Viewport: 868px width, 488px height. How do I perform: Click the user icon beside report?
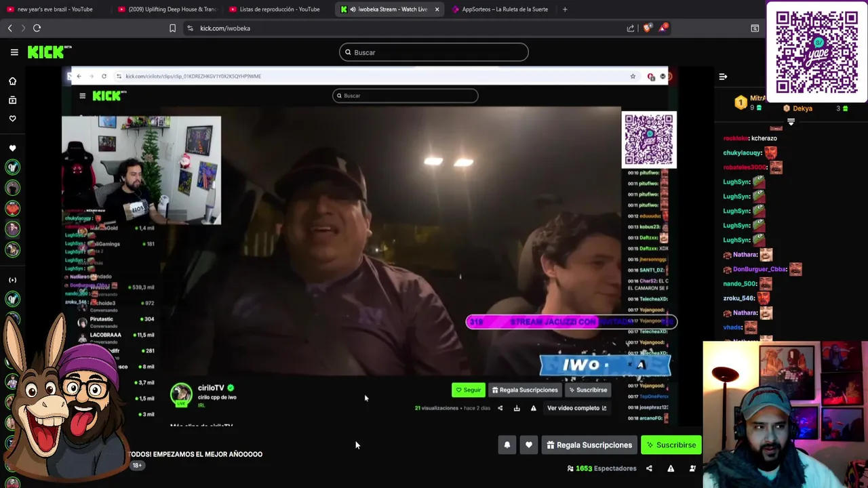[692, 468]
